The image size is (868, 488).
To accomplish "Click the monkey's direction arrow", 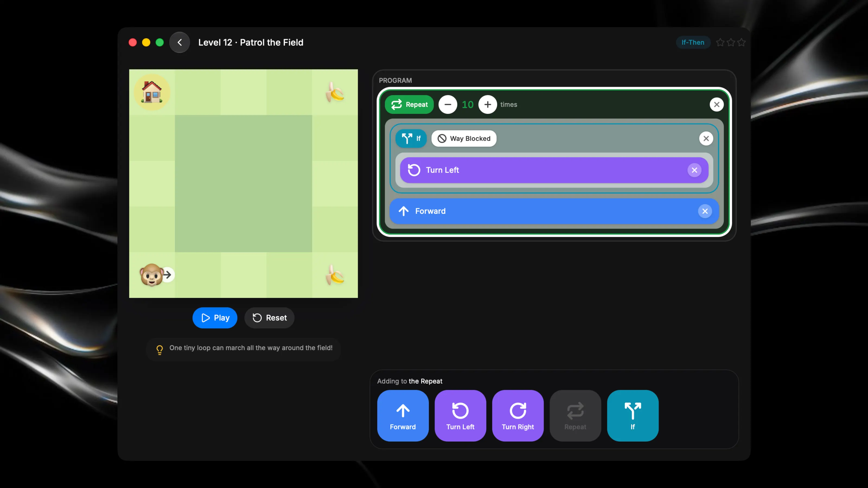I will [167, 275].
